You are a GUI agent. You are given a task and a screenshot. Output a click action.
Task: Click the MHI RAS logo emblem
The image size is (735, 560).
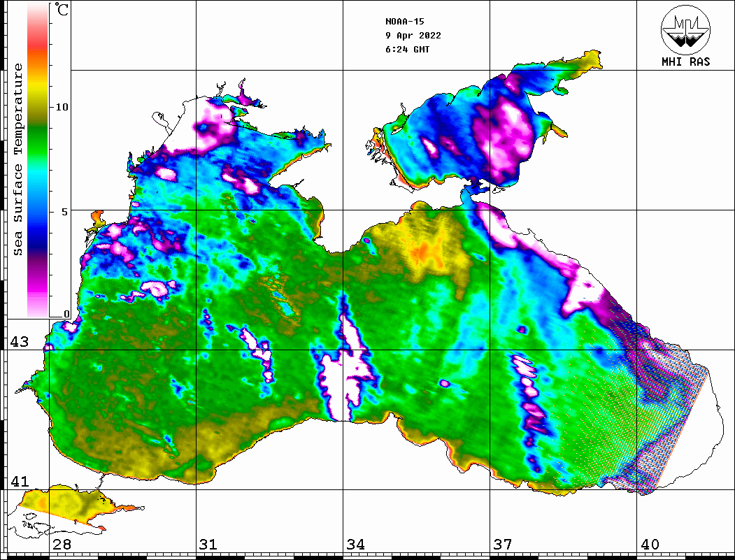coord(685,29)
